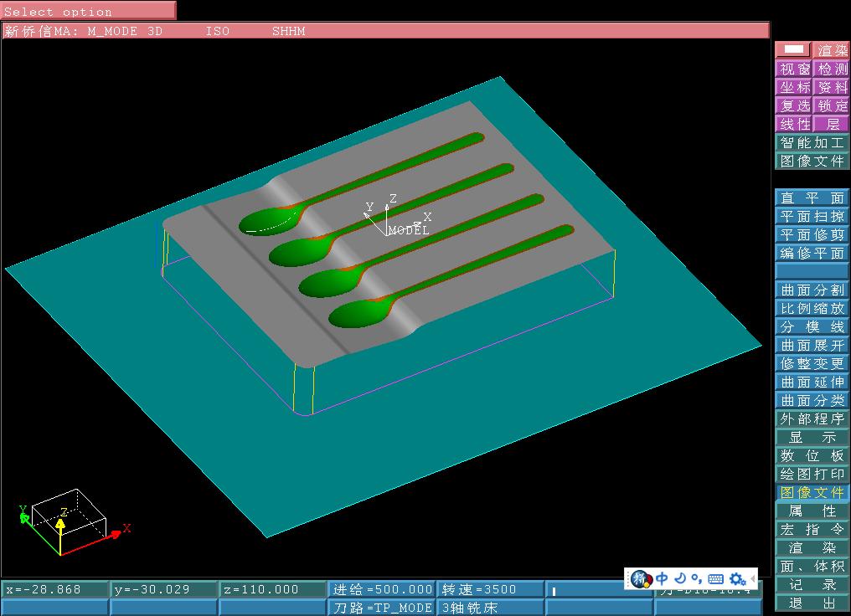Open the 资料 data menu
Viewport: 851px width, 616px height.
coord(832,87)
